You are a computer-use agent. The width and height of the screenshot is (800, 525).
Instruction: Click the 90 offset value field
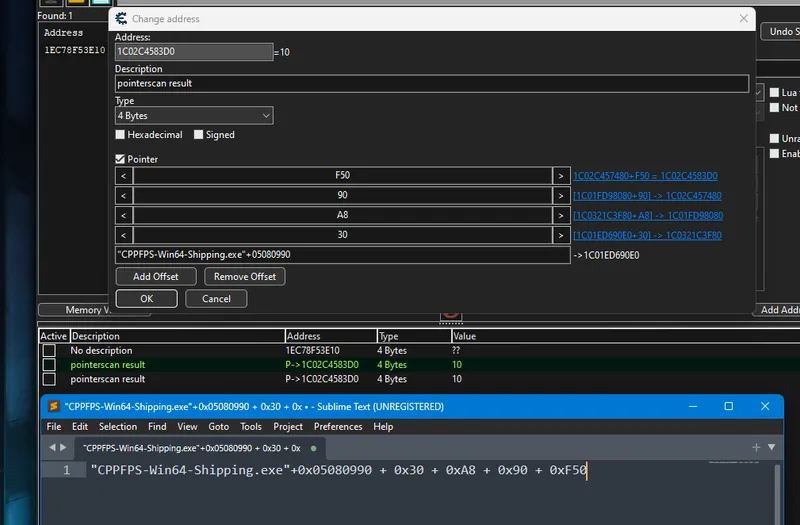[342, 195]
